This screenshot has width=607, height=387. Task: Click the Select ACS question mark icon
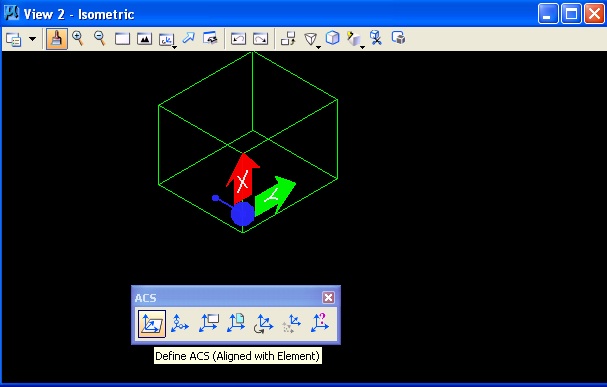click(x=320, y=323)
